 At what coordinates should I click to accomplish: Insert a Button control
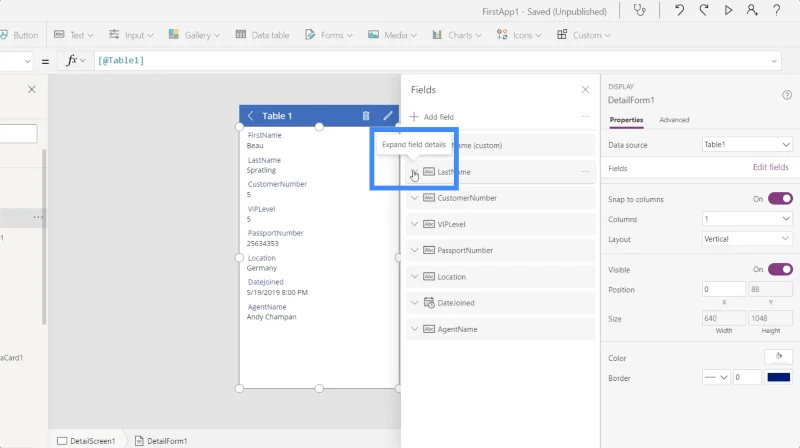pyautogui.click(x=19, y=35)
